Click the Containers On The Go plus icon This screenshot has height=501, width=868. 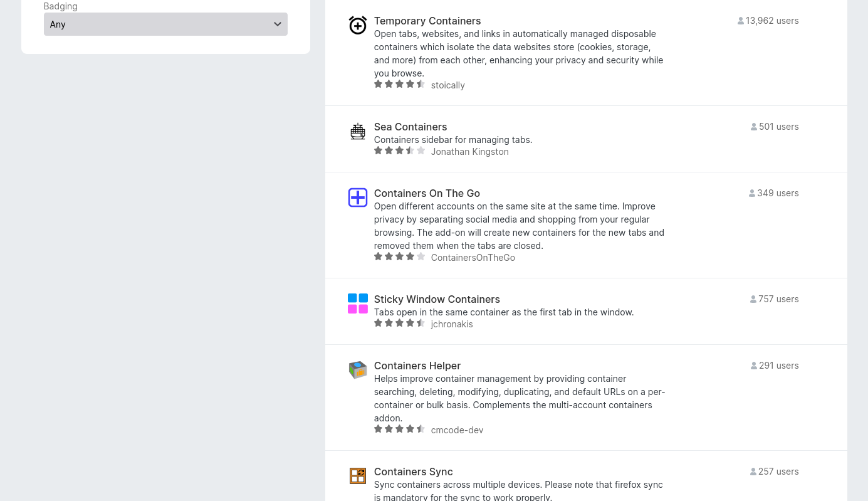[357, 198]
